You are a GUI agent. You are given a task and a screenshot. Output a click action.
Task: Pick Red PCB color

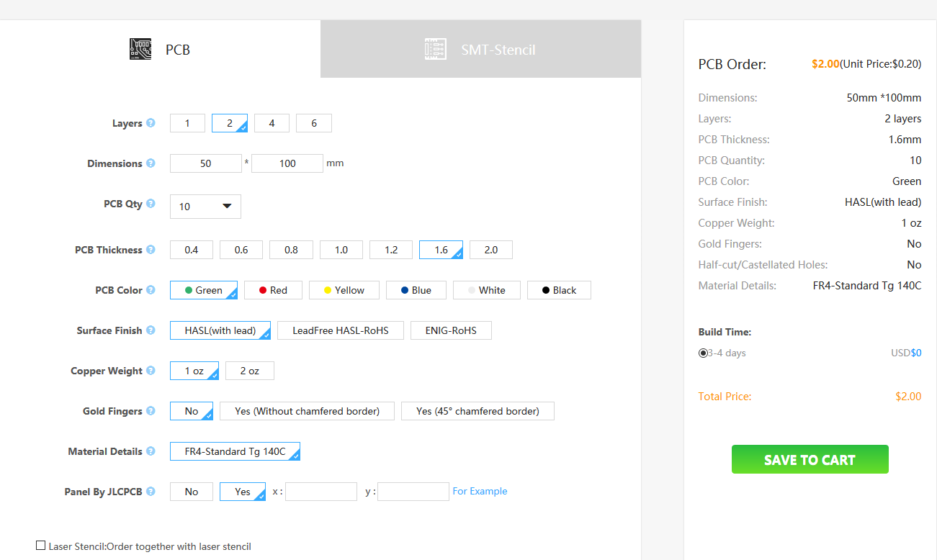274,290
